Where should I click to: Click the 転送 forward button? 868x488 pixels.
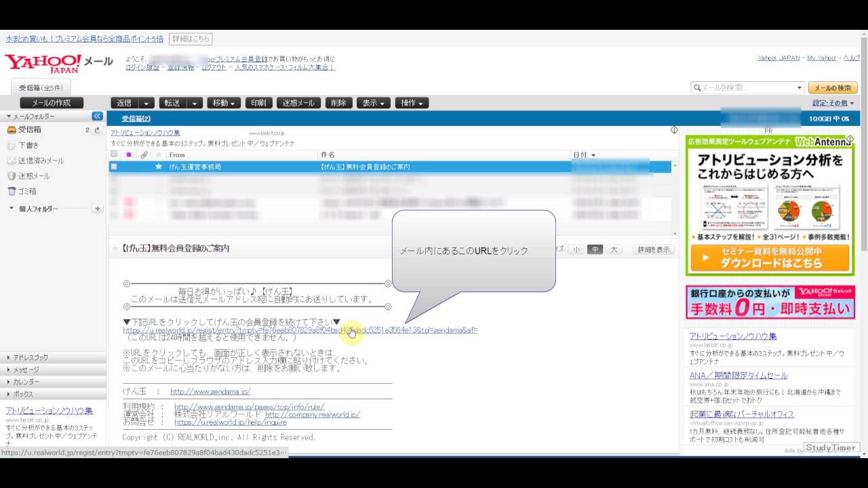(173, 103)
